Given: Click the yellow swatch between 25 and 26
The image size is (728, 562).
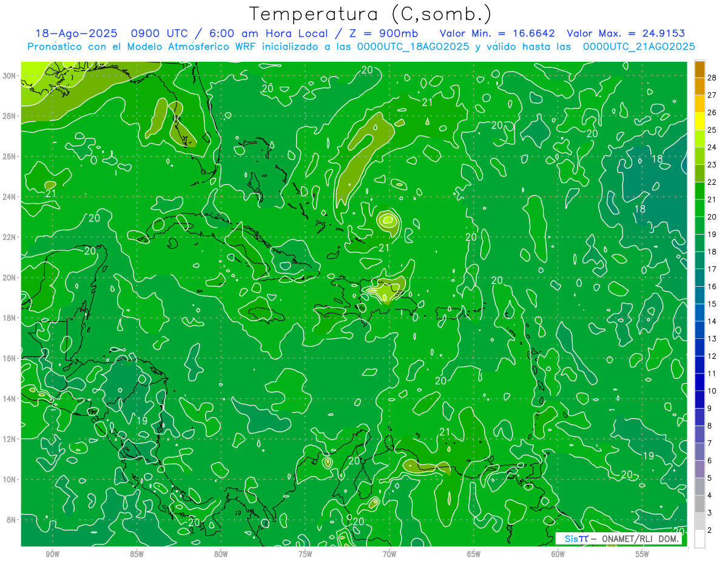Looking at the screenshot, I should (699, 121).
